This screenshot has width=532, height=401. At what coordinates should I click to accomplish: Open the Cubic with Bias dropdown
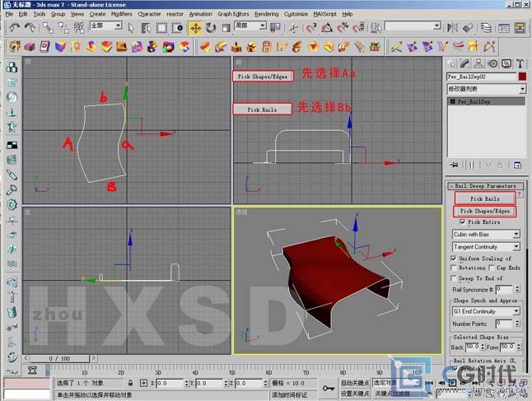tap(486, 235)
